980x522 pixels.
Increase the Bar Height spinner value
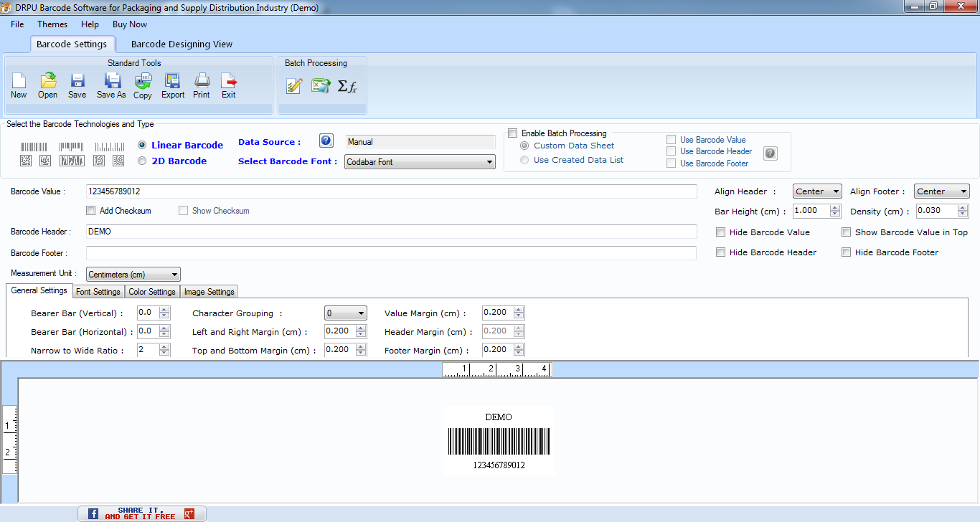pos(834,208)
